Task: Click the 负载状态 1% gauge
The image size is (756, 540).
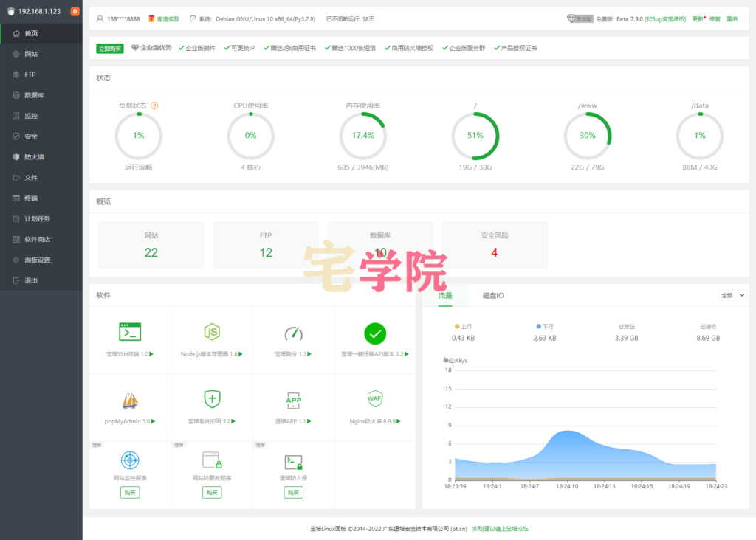Action: (x=138, y=136)
